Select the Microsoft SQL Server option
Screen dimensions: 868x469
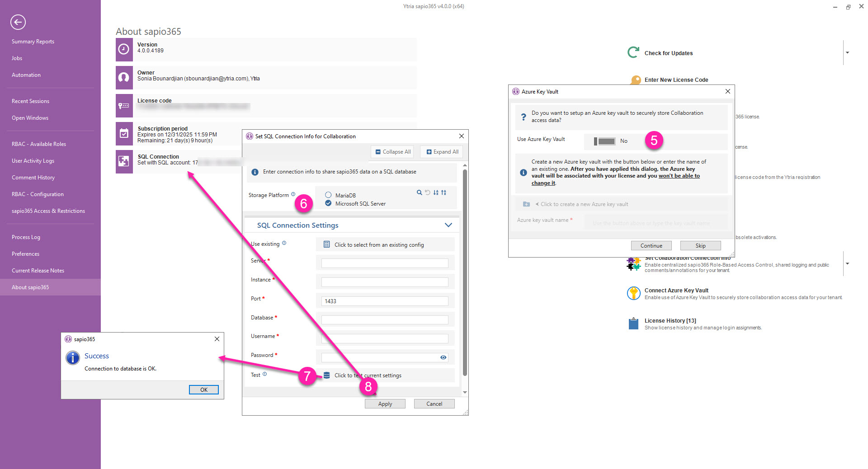(328, 203)
